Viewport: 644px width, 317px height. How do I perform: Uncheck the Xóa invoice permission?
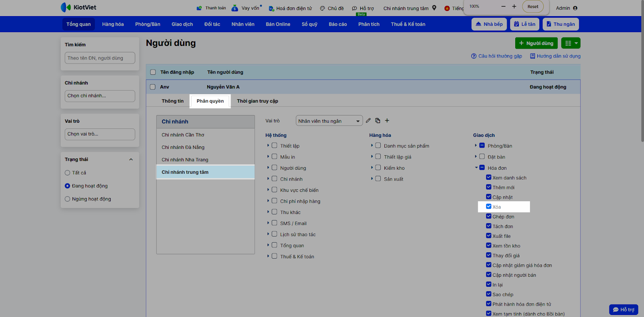tap(489, 207)
